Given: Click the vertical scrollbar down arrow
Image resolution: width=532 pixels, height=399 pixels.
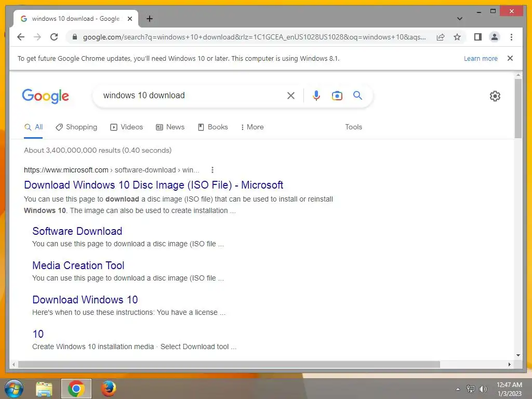Looking at the screenshot, I should (x=518, y=355).
